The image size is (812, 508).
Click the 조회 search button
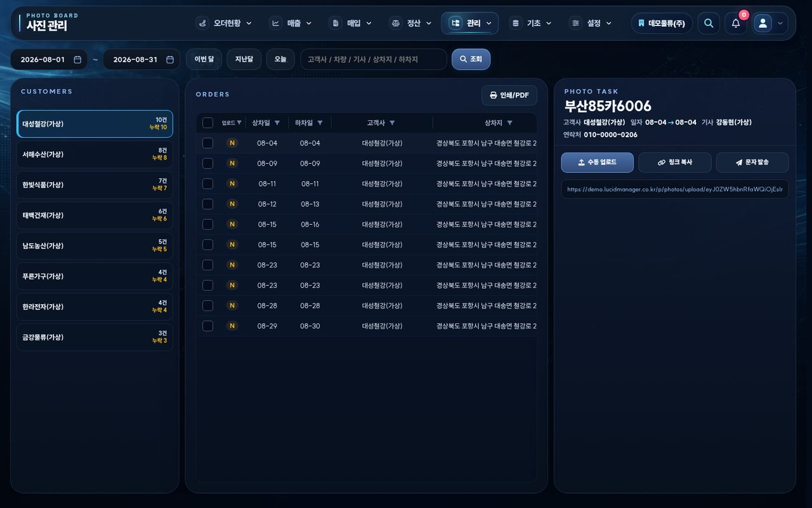point(471,59)
